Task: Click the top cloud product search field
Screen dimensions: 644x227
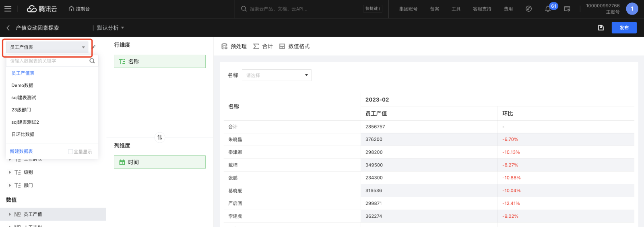Action: tap(302, 9)
